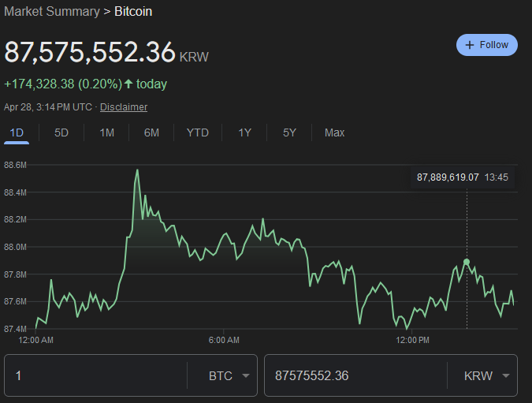
Task: Click the Follow button
Action: [486, 45]
